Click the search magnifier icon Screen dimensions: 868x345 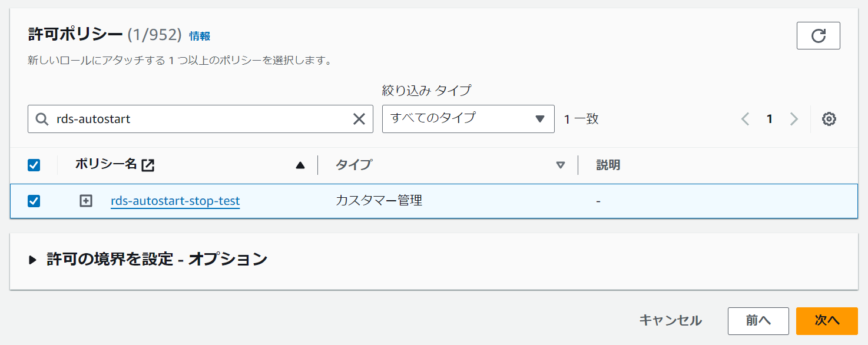pyautogui.click(x=41, y=119)
